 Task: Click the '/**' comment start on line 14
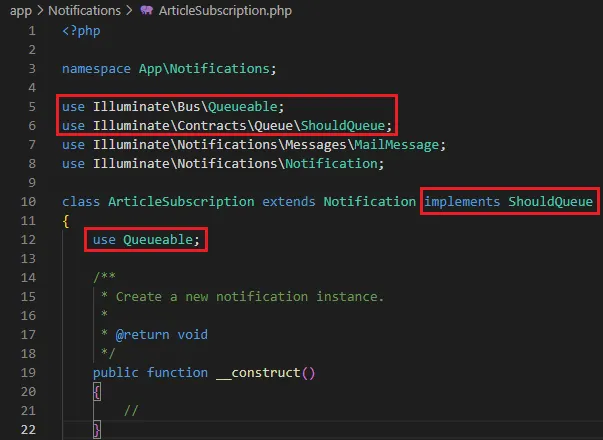click(104, 277)
